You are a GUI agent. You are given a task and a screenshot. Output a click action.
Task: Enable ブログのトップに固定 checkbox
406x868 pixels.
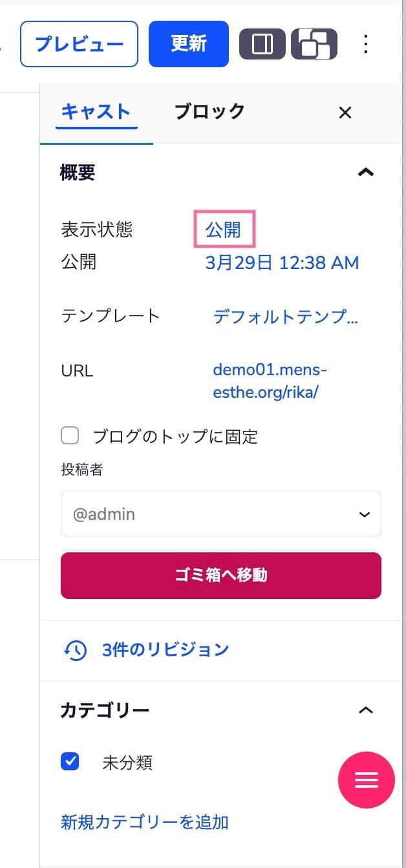pos(70,436)
